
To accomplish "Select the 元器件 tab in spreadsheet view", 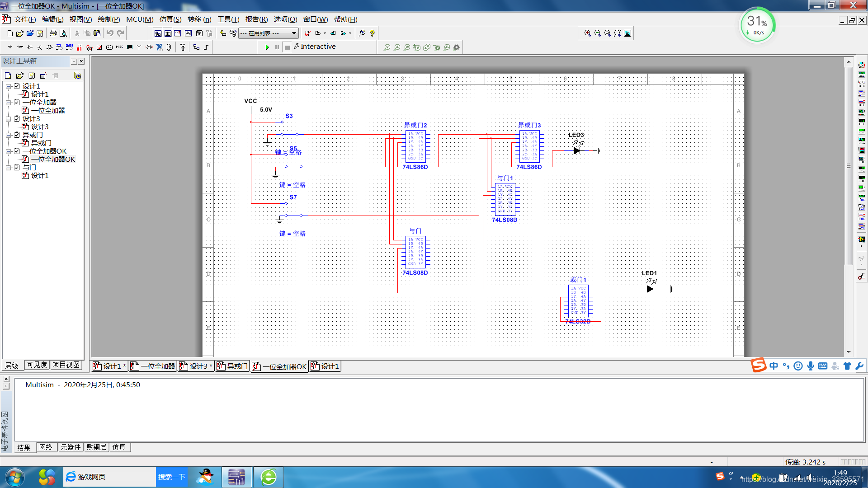I will click(x=71, y=447).
